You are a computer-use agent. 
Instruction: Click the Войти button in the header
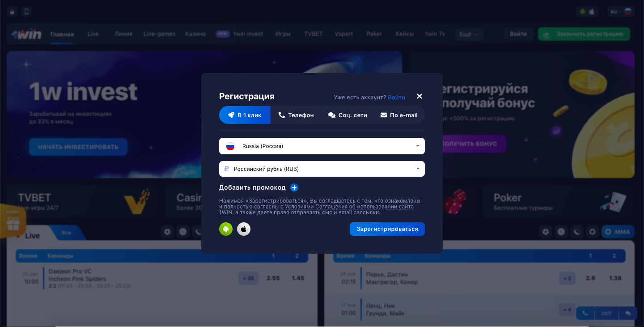(x=518, y=34)
